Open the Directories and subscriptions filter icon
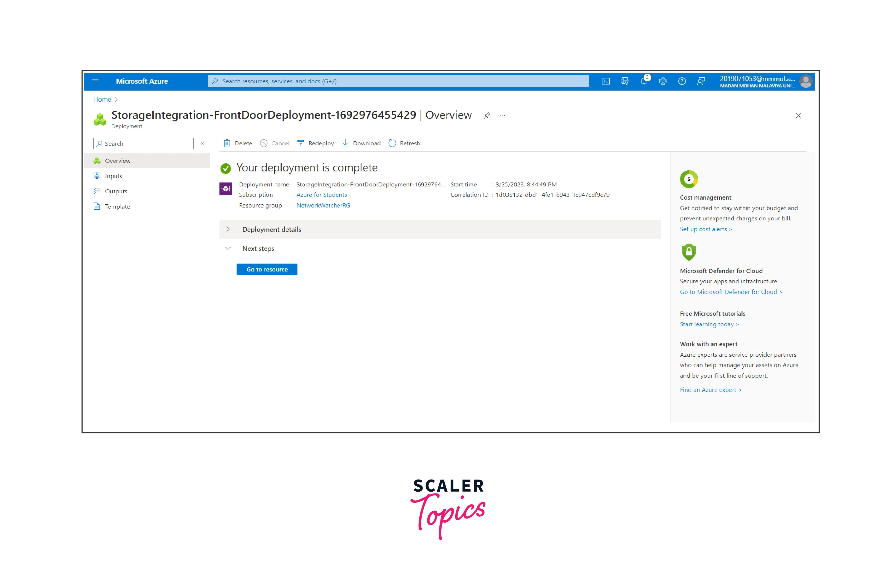Viewport: 896px width, 588px height. (625, 81)
